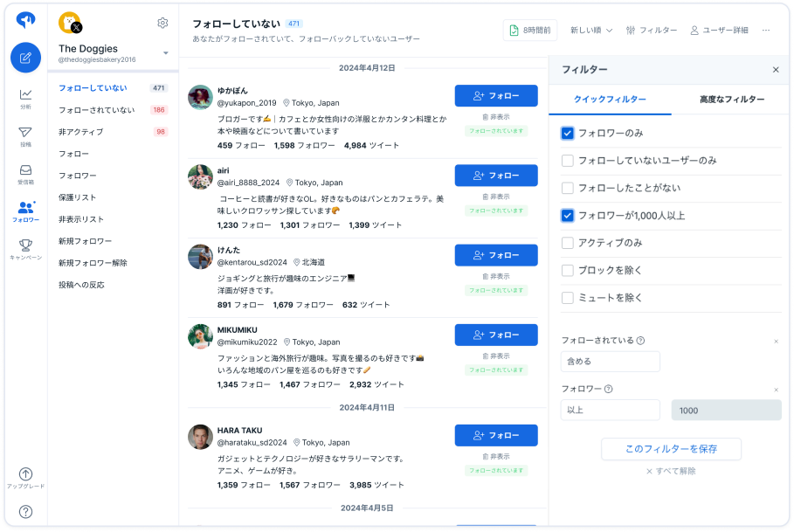The image size is (794, 532).
Task: Open the 新しい順 sort dropdown
Action: 591,31
